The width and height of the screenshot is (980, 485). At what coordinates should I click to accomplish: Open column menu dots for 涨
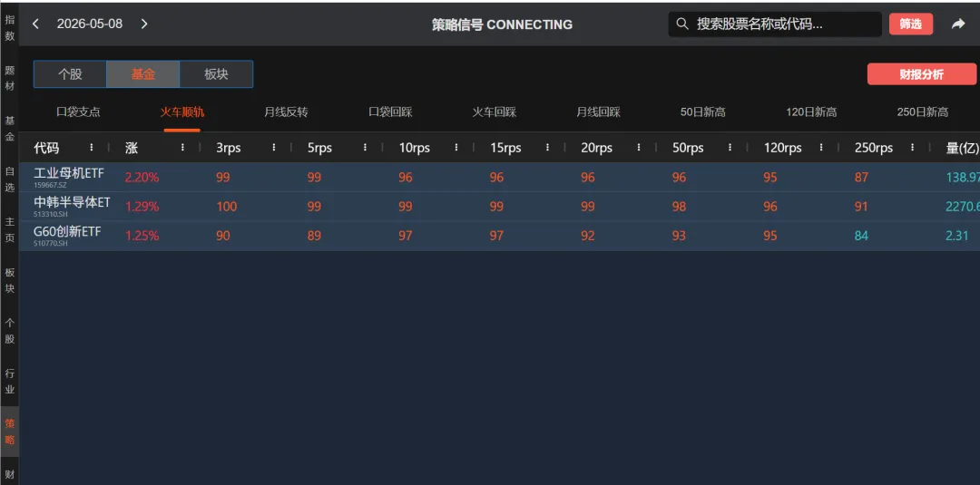183,147
